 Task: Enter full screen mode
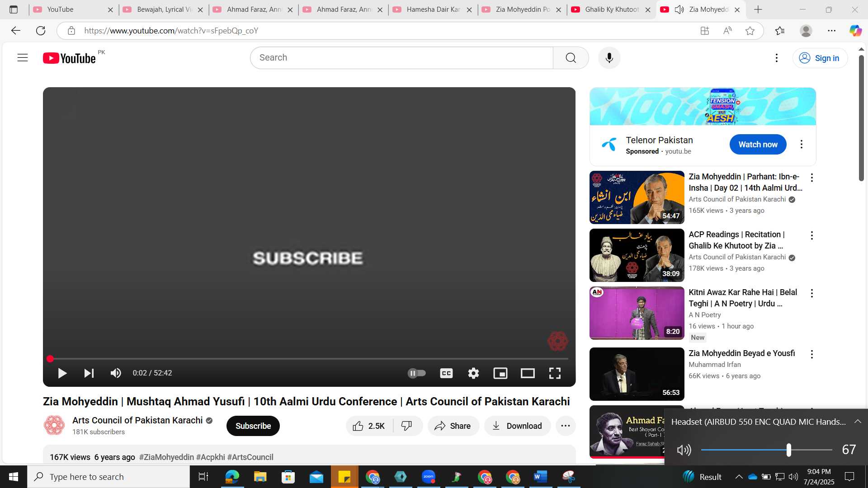tap(555, 373)
